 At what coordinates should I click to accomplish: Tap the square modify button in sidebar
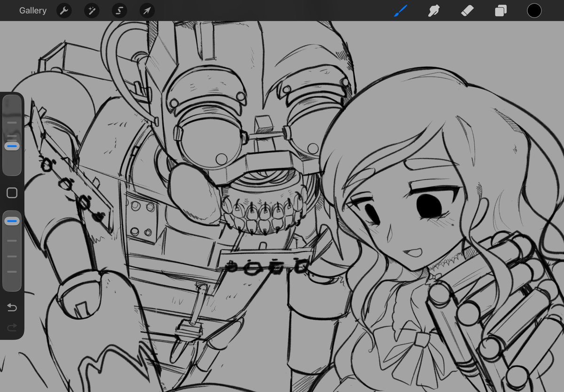(x=12, y=193)
